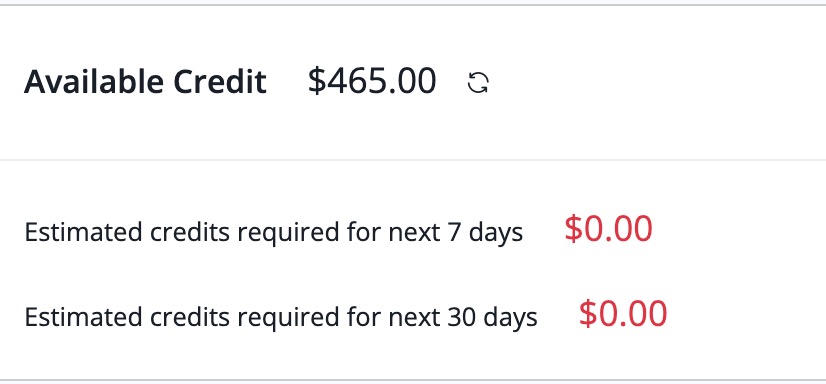
Task: Select the red $0.00 for 7 days
Action: (x=608, y=229)
